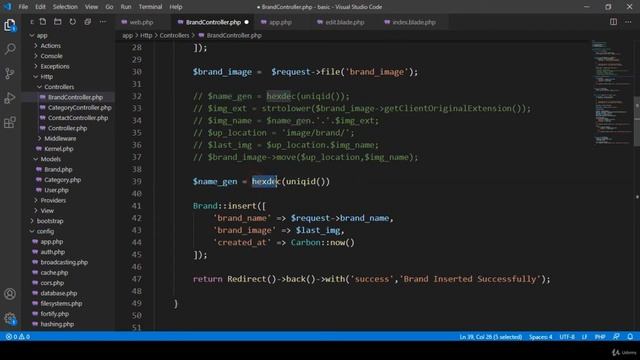Open explorer more actions ellipsis
Viewport: 640px width, 360px height.
pos(102,22)
